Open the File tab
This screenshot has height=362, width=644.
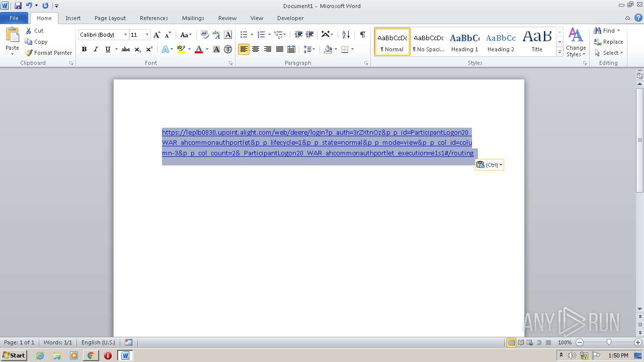click(14, 18)
